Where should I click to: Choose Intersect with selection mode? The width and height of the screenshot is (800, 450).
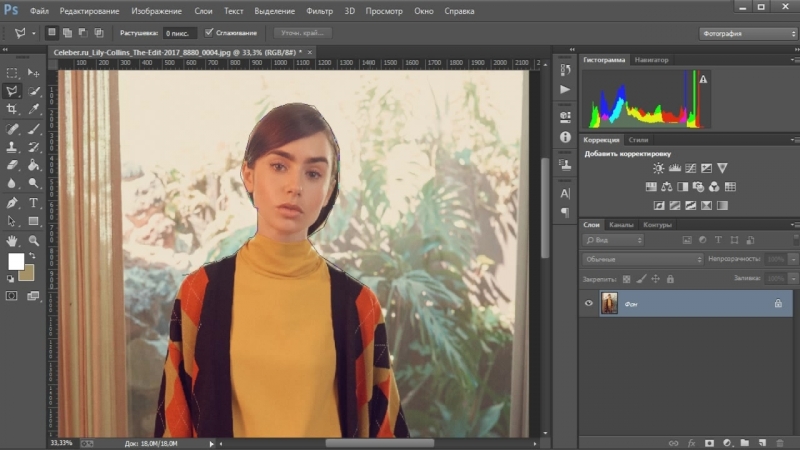pos(99,33)
